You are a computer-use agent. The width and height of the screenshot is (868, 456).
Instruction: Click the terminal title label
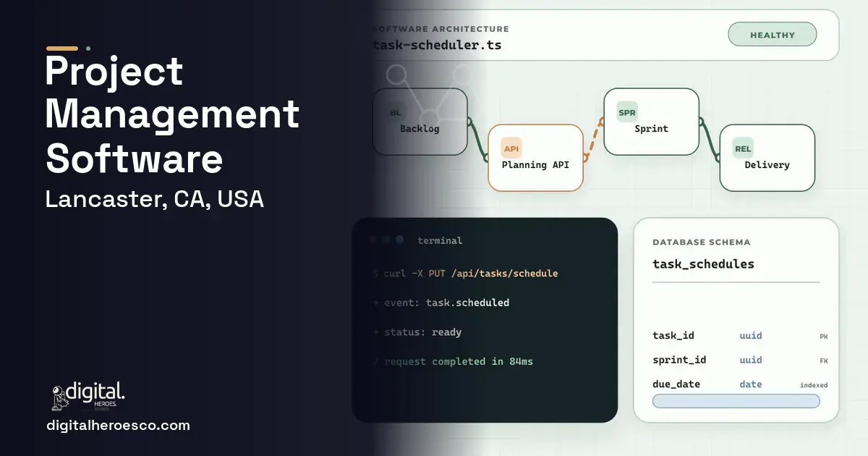pyautogui.click(x=440, y=240)
